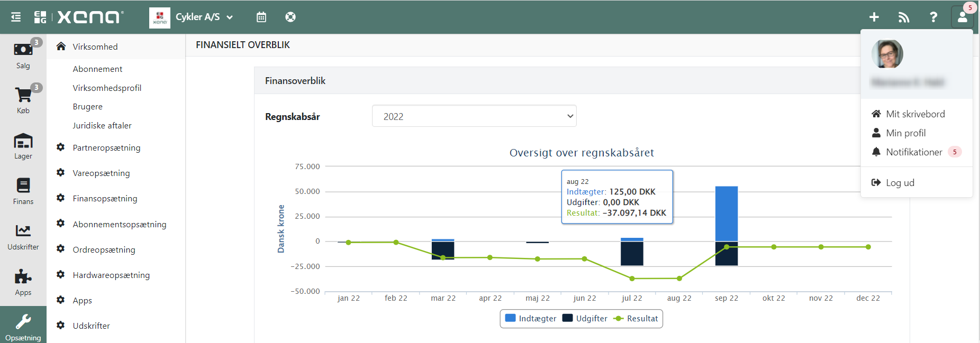The width and height of the screenshot is (980, 343).
Task: Open the Finans ledger module
Action: 23,191
